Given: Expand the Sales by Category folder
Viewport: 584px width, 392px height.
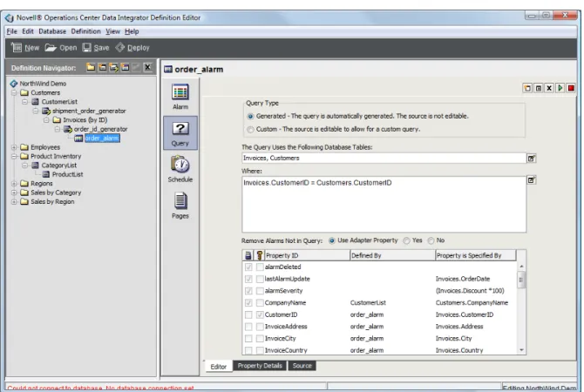Looking at the screenshot, I should pos(14,193).
